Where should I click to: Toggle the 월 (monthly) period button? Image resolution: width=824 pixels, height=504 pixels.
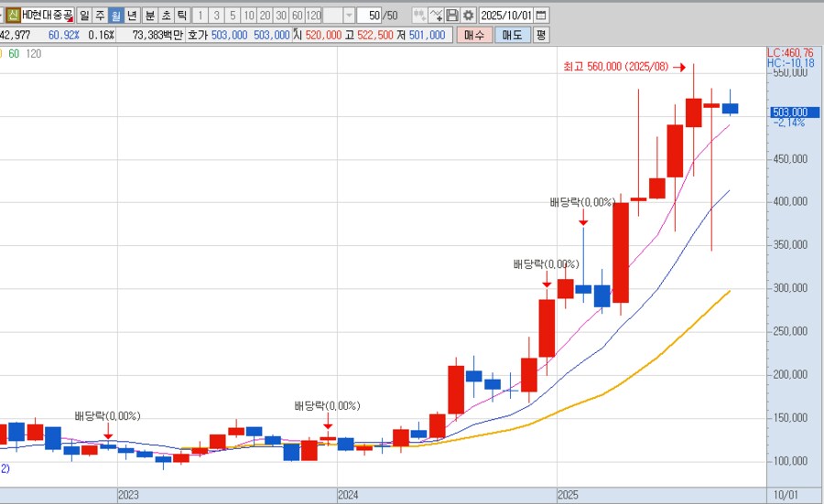click(x=115, y=16)
